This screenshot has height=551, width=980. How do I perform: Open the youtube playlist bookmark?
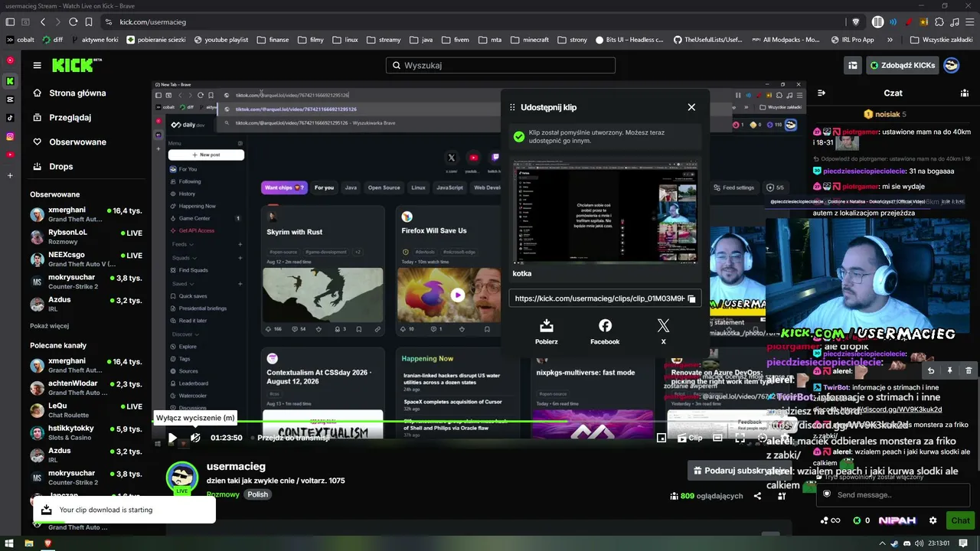coord(221,40)
